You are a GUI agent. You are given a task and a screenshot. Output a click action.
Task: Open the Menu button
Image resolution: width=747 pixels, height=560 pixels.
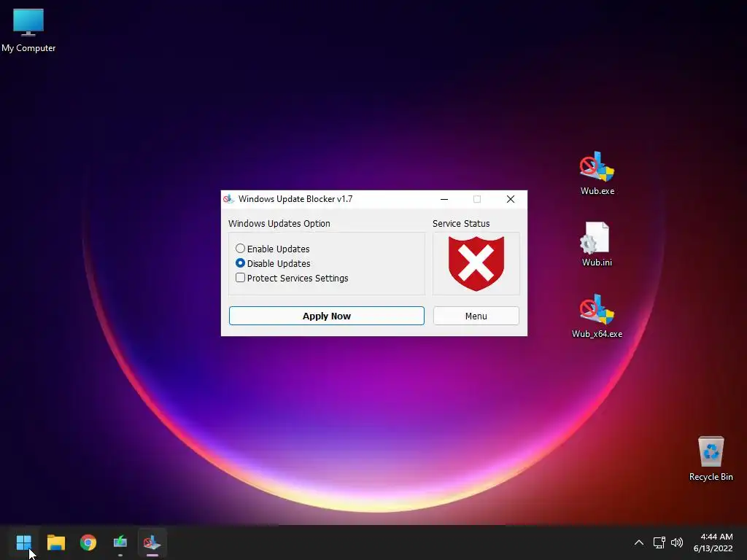(476, 316)
